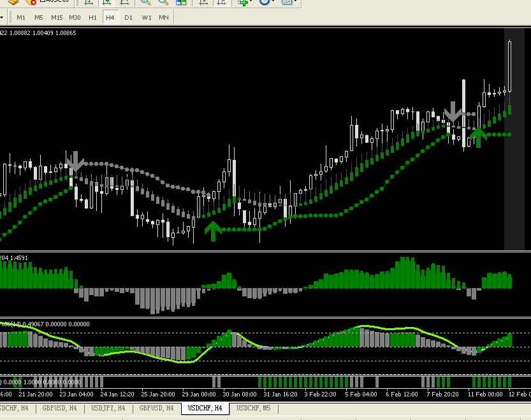Click the tall last white candle
This screenshot has height=420, width=531.
tap(510, 66)
